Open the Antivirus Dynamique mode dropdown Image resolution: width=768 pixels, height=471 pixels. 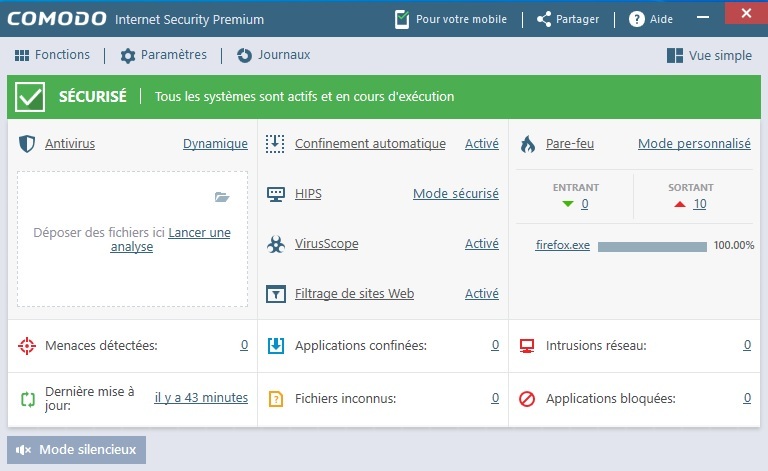pos(215,144)
